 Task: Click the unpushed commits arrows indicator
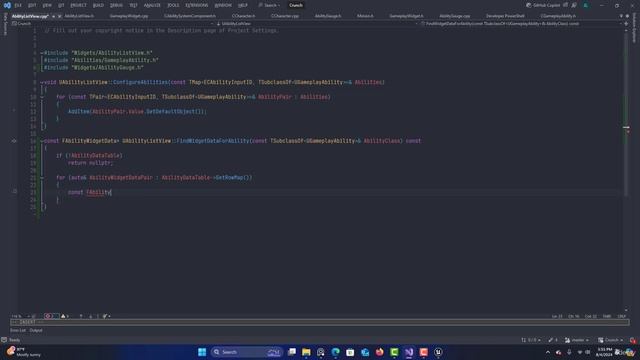pyautogui.click(x=531, y=340)
